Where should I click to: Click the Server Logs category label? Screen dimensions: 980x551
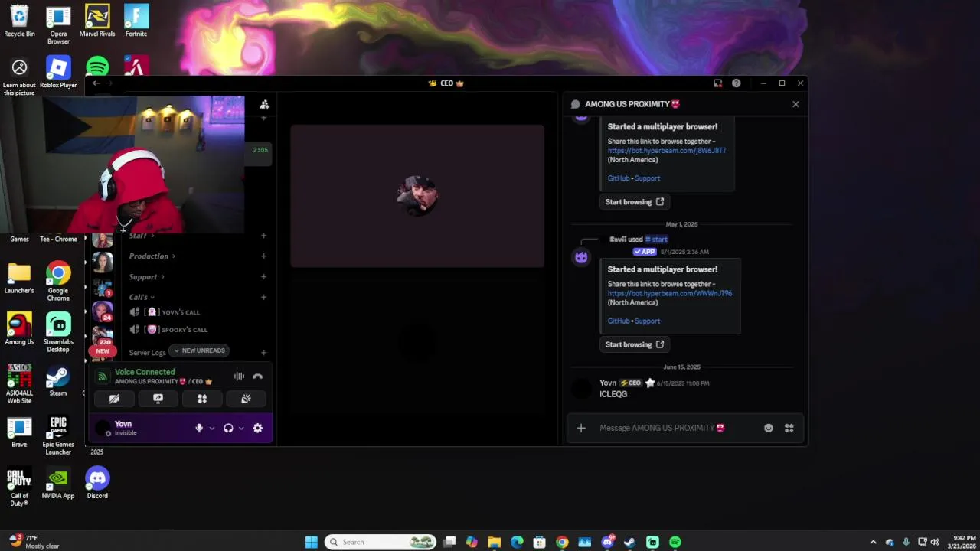click(x=147, y=353)
